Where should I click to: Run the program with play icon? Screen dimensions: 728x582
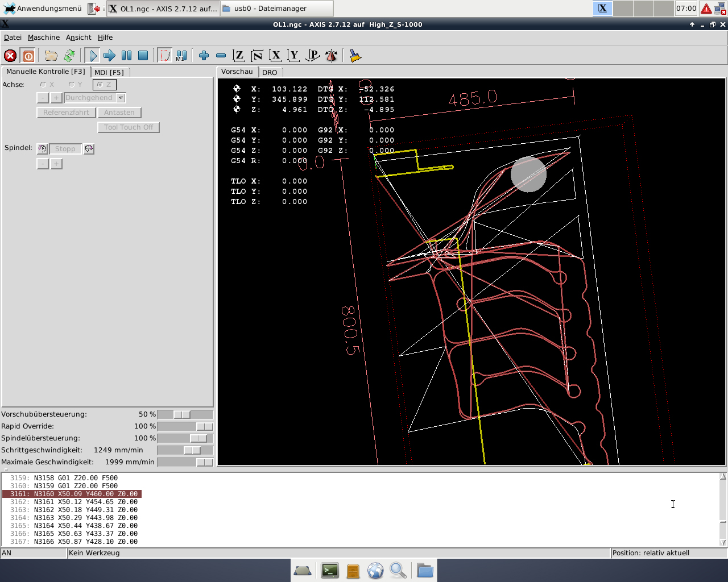pyautogui.click(x=93, y=56)
